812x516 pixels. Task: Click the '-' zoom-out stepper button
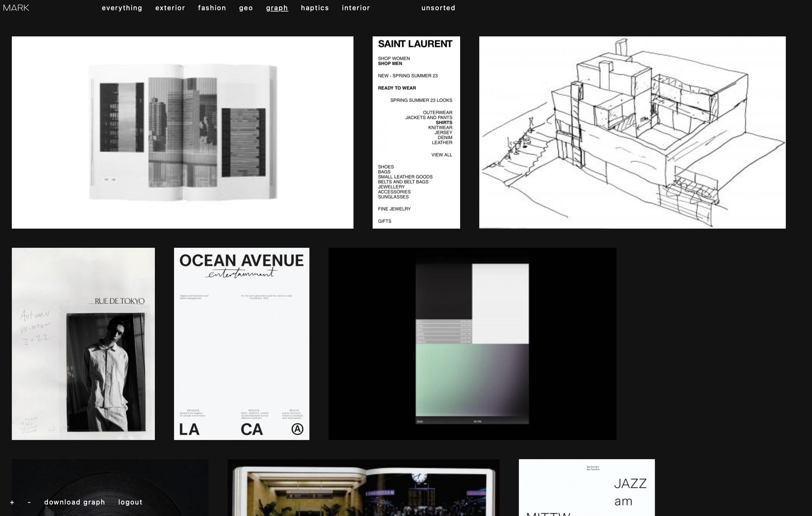29,502
